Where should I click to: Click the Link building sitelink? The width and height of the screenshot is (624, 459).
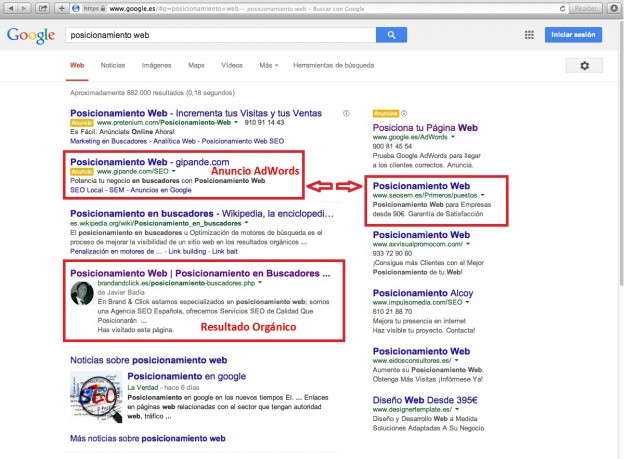[187, 252]
